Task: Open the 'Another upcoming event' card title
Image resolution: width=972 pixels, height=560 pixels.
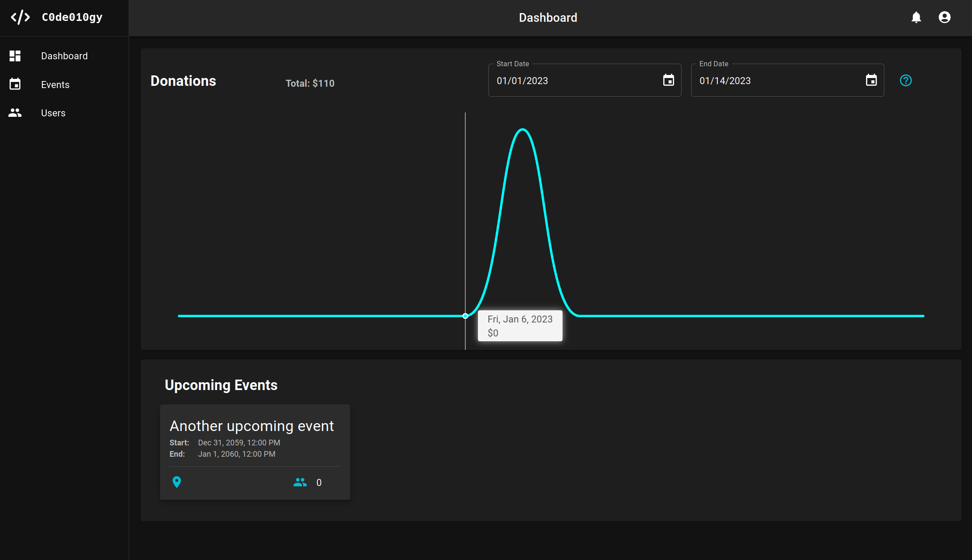Action: (x=252, y=426)
